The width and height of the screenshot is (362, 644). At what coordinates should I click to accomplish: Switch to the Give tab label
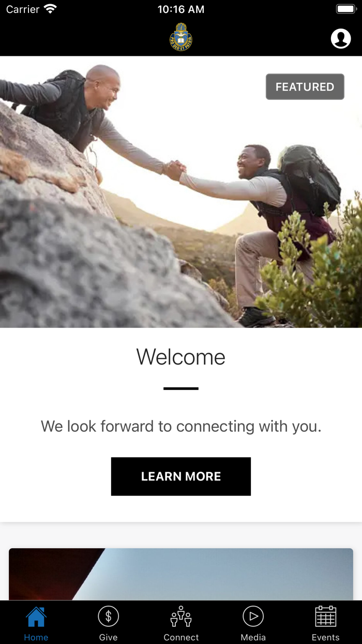click(109, 637)
